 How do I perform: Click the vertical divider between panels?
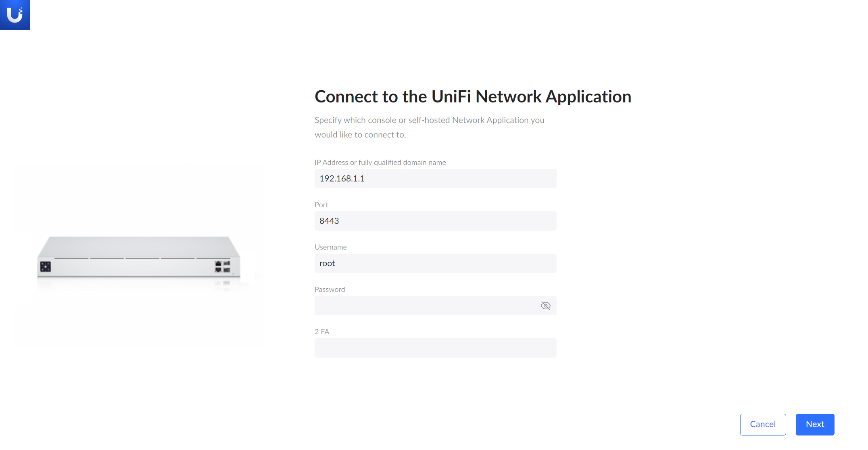pos(278,226)
